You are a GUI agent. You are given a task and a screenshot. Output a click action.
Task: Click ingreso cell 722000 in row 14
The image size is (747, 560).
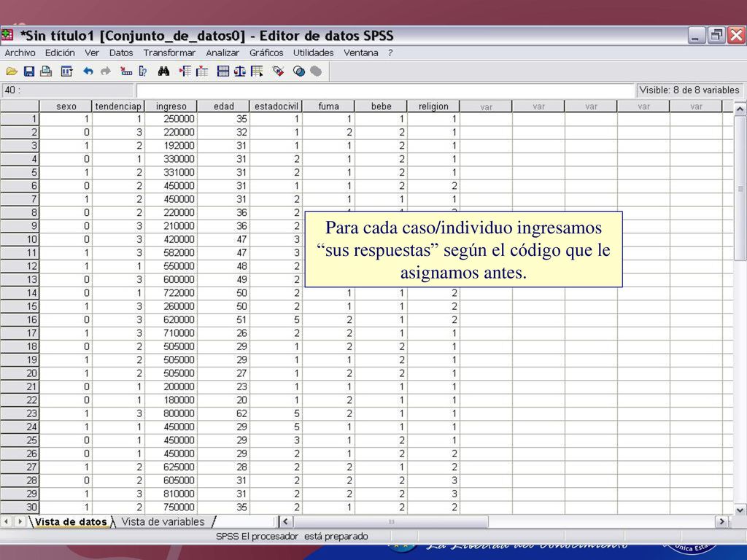point(171,293)
